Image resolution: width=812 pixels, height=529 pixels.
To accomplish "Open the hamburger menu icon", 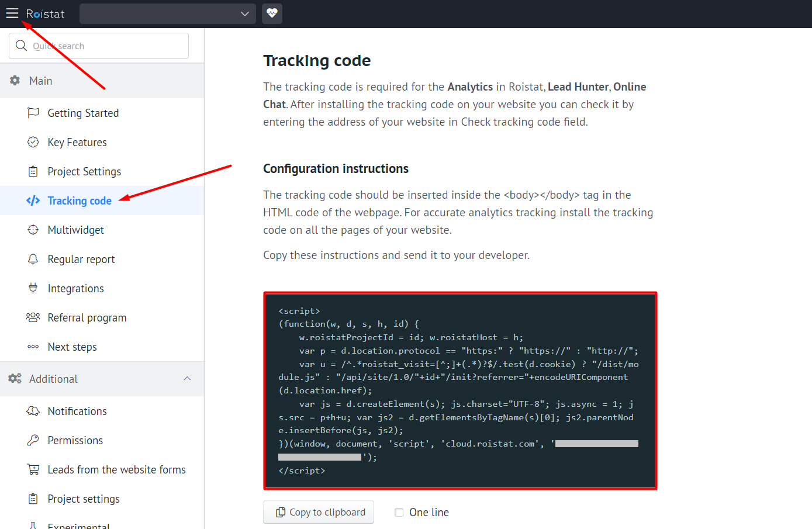I will click(12, 13).
